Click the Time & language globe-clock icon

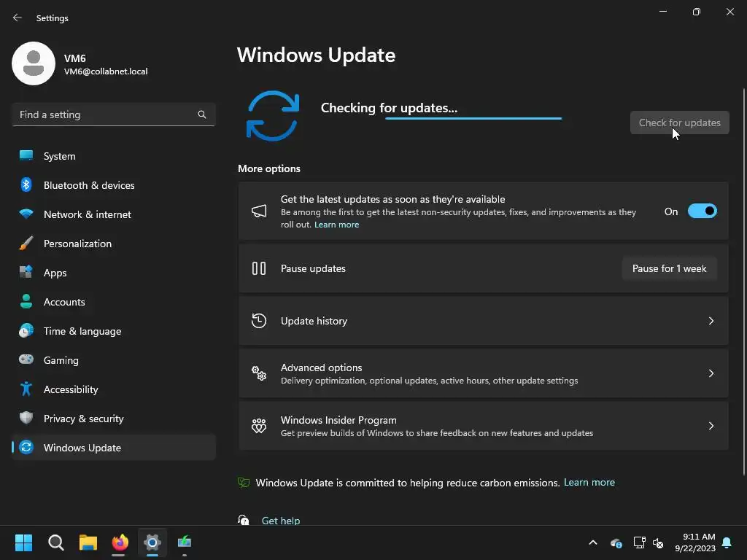(x=26, y=330)
